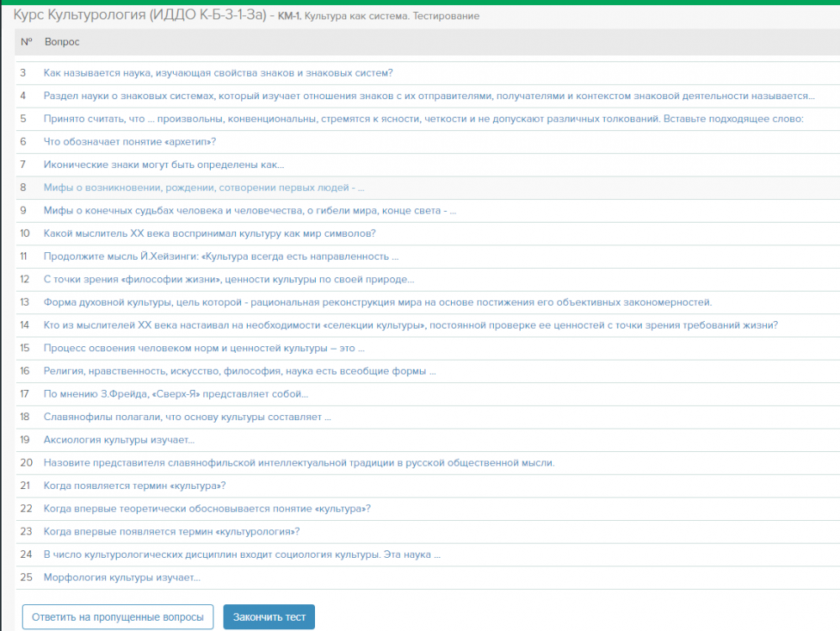The image size is (840, 631).
Task: Open question 15 'Процесс освоения человеком норм'
Action: pos(204,348)
